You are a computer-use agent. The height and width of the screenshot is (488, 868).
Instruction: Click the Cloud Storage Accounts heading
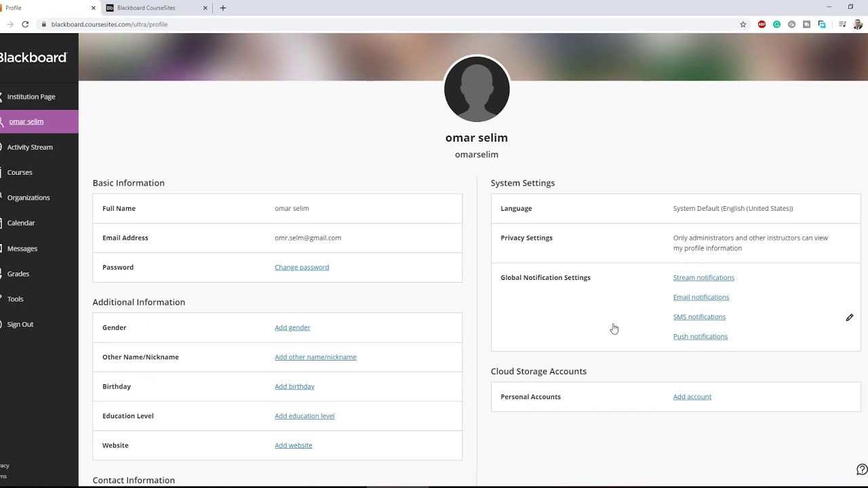[x=538, y=371]
